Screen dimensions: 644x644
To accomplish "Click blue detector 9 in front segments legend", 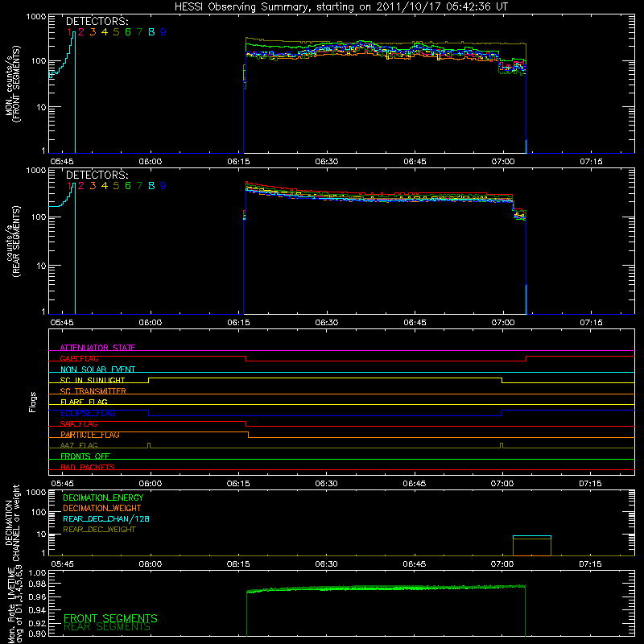I will click(x=163, y=32).
